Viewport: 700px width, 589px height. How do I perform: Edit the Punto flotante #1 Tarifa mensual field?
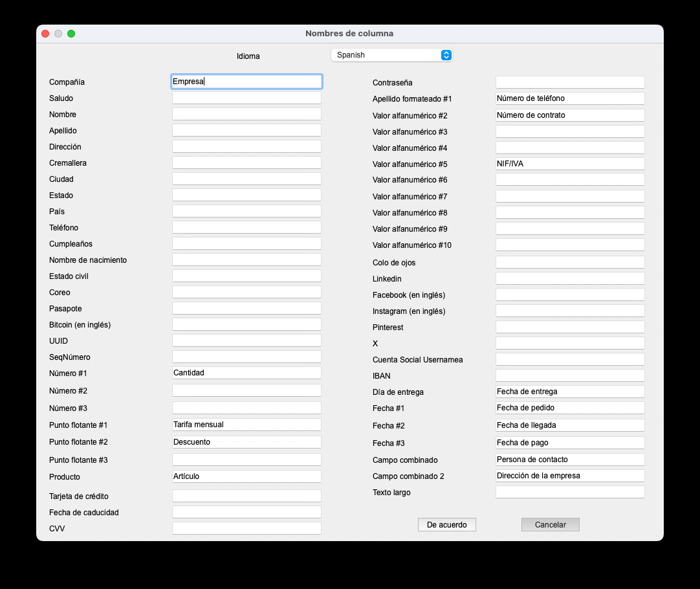[246, 425]
